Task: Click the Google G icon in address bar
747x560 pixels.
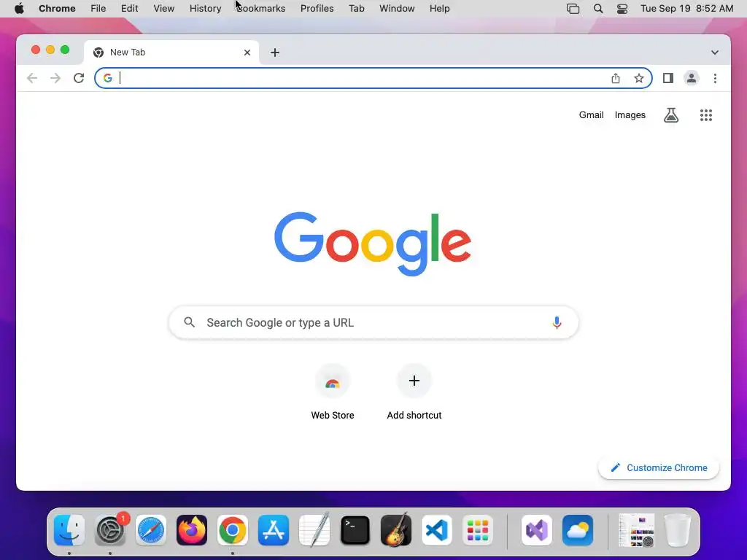Action: point(108,78)
